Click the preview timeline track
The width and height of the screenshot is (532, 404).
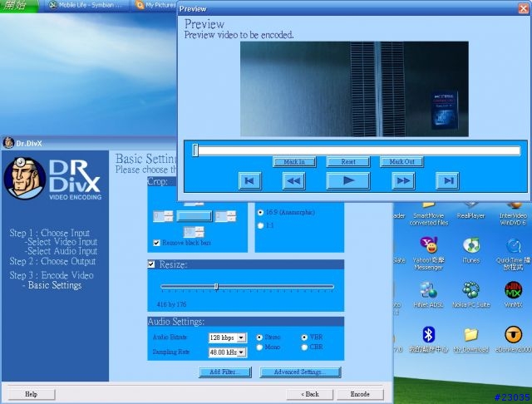click(x=357, y=150)
